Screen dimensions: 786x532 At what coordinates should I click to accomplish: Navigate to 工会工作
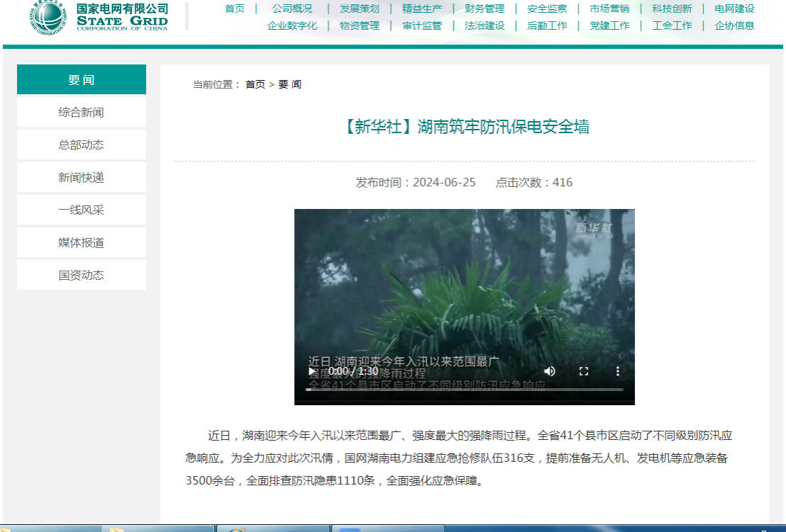(672, 26)
